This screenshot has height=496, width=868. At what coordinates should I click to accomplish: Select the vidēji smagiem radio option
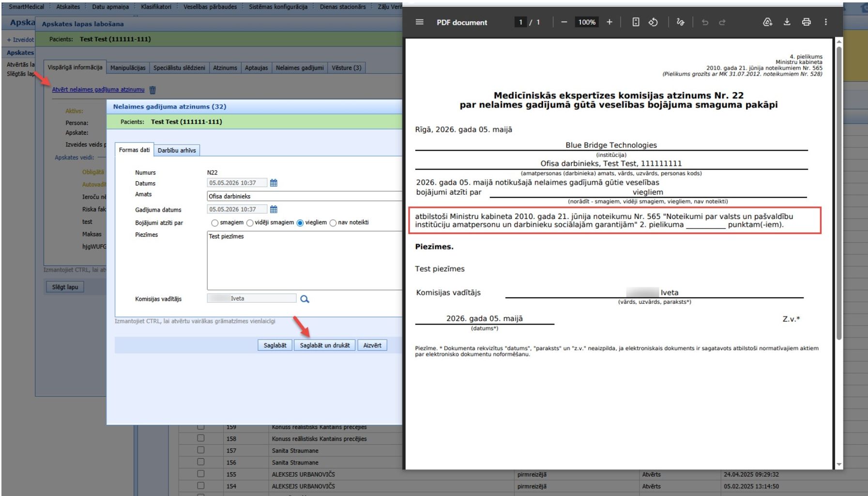250,223
